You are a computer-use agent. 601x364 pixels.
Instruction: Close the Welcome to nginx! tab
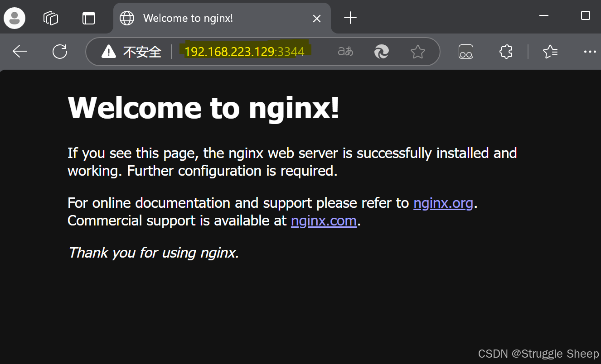[x=317, y=19]
